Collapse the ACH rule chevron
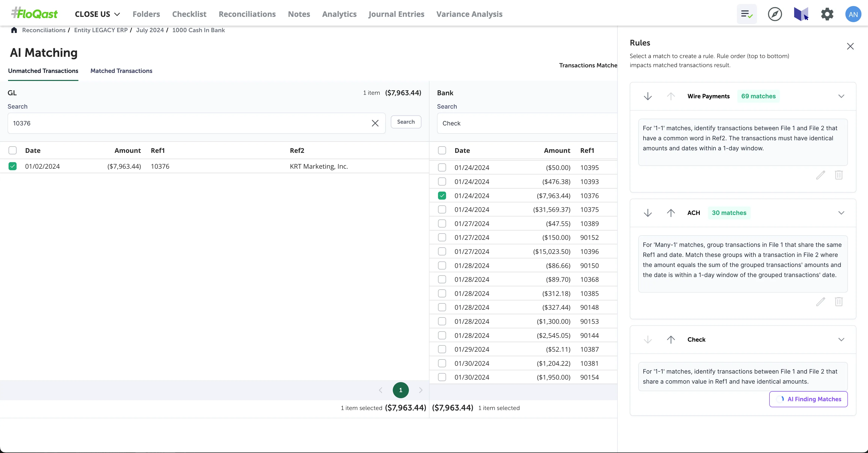This screenshot has width=868, height=453. (841, 213)
